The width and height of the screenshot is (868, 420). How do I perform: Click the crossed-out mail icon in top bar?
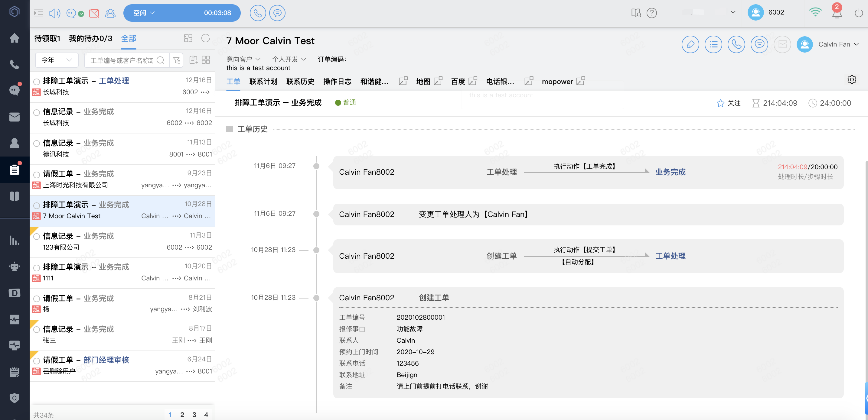(94, 13)
